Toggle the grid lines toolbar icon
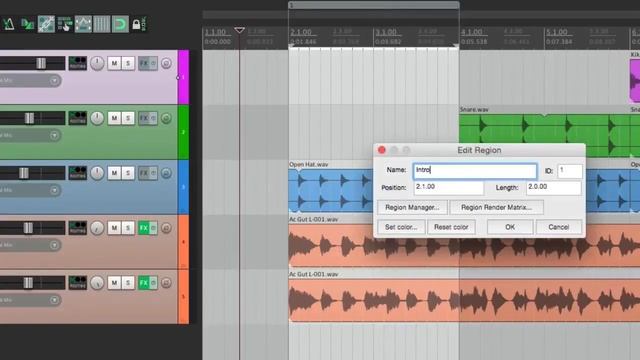The image size is (640, 360). click(x=102, y=24)
